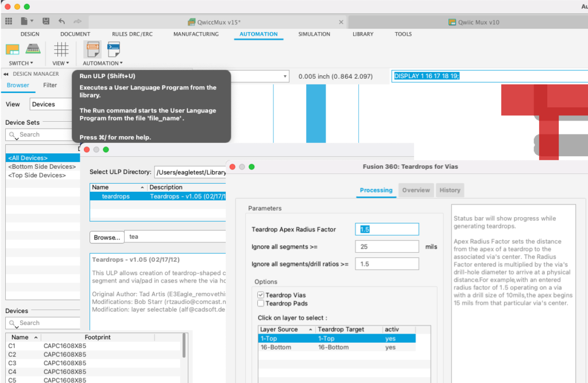Open the DESIGN ribbon tab
This screenshot has height=383, width=588.
[30, 34]
